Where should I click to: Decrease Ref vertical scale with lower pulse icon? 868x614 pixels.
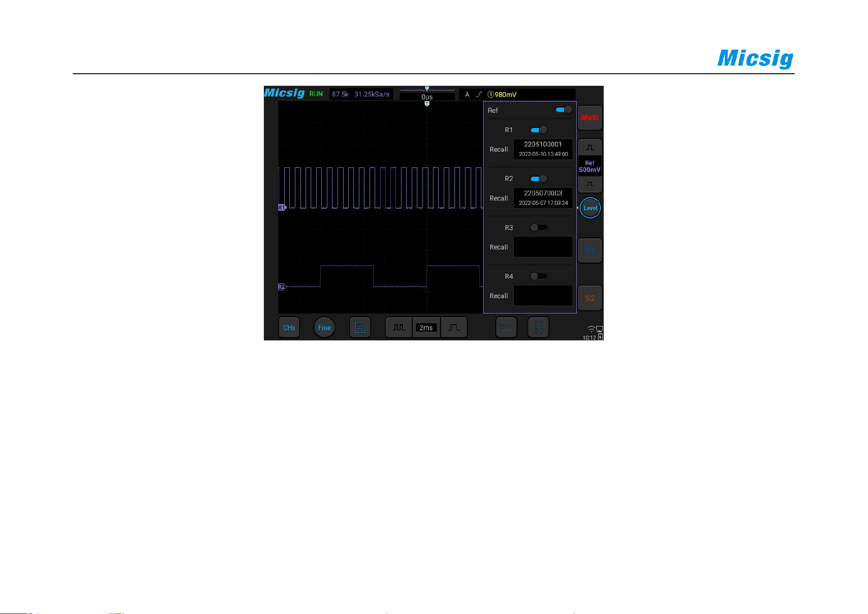[x=590, y=184]
